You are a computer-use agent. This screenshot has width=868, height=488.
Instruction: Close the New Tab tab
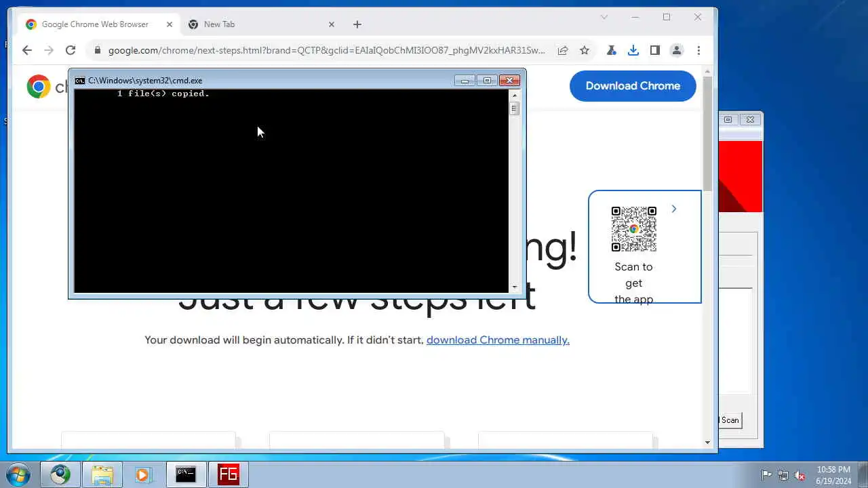tap(332, 24)
